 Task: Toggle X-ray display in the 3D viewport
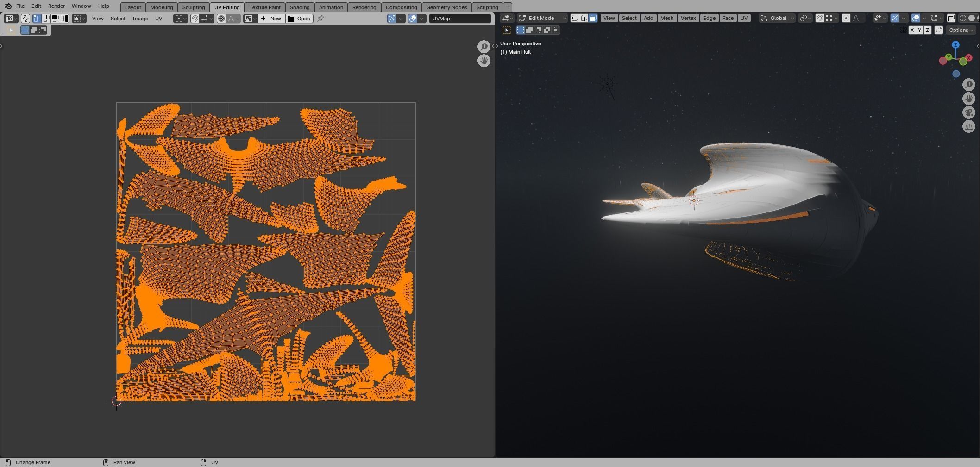(951, 18)
